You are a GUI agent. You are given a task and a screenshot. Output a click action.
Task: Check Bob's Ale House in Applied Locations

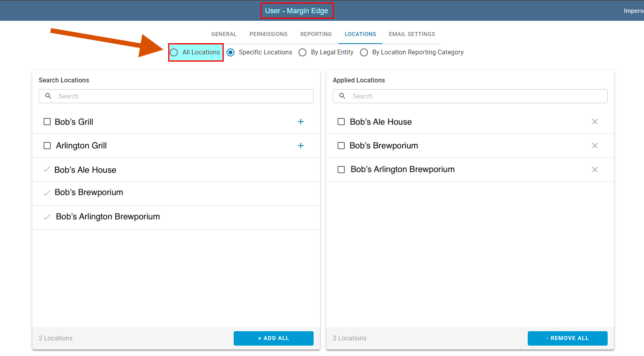pyautogui.click(x=341, y=122)
